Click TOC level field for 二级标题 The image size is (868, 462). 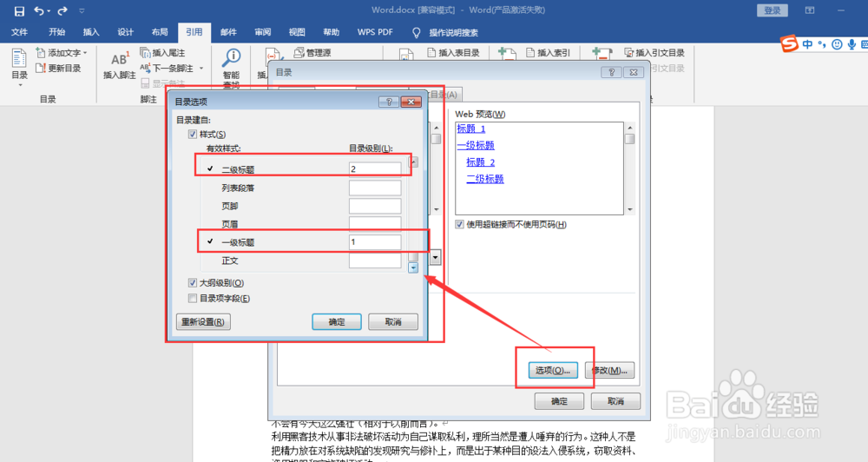[375, 169]
